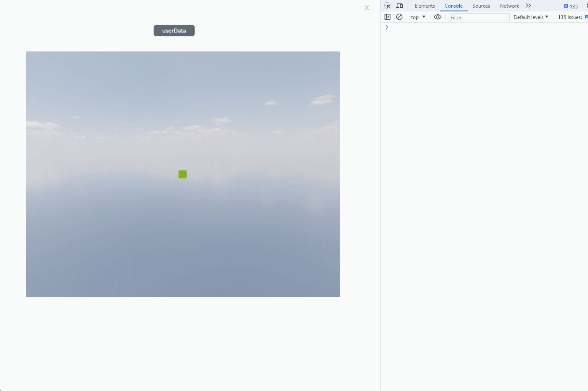This screenshot has height=391, width=588.
Task: Open the top JavaScript context dropdown
Action: click(x=418, y=17)
